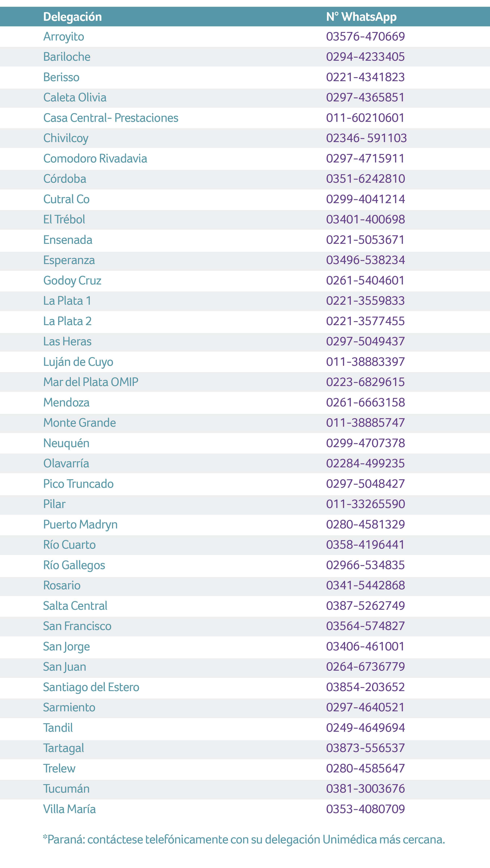Select the Comodoro Rivadavia row name
Screen dimensions: 490x868
(x=95, y=158)
